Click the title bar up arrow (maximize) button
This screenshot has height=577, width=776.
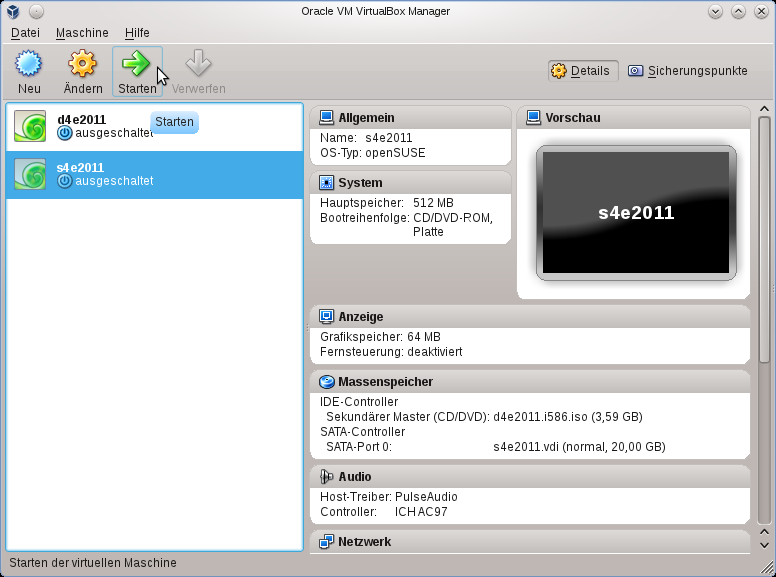pos(738,11)
